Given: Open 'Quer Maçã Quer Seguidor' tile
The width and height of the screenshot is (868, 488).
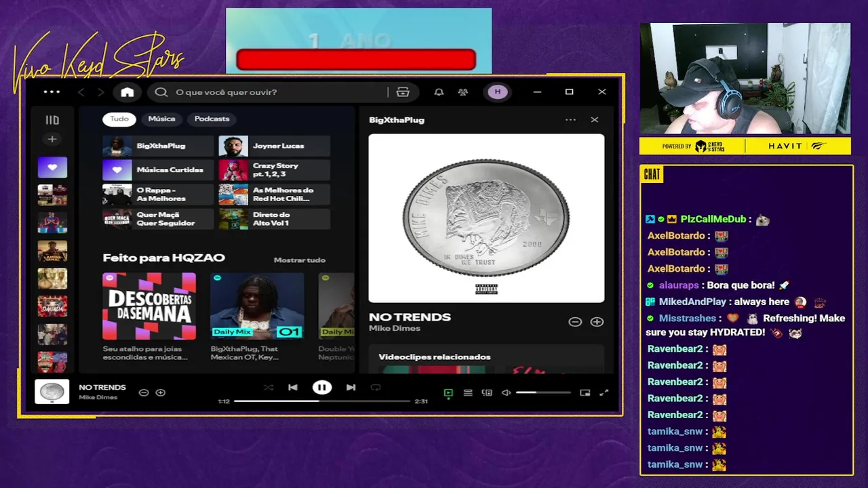Looking at the screenshot, I should click(x=158, y=219).
